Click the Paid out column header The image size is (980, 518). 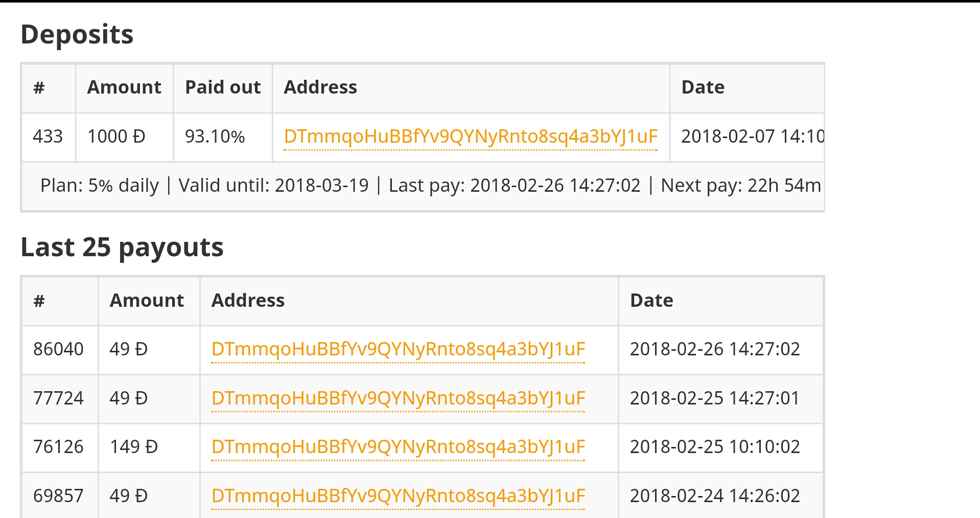[x=223, y=87]
